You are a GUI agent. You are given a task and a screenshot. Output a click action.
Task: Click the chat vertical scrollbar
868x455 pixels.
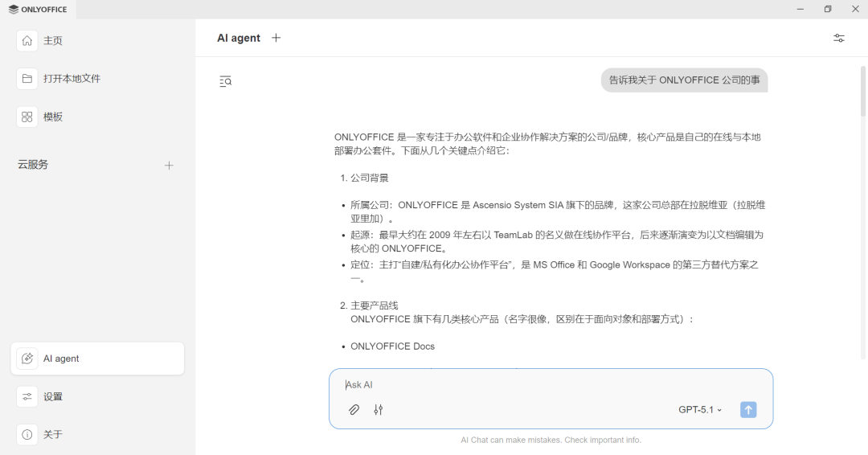[863, 92]
